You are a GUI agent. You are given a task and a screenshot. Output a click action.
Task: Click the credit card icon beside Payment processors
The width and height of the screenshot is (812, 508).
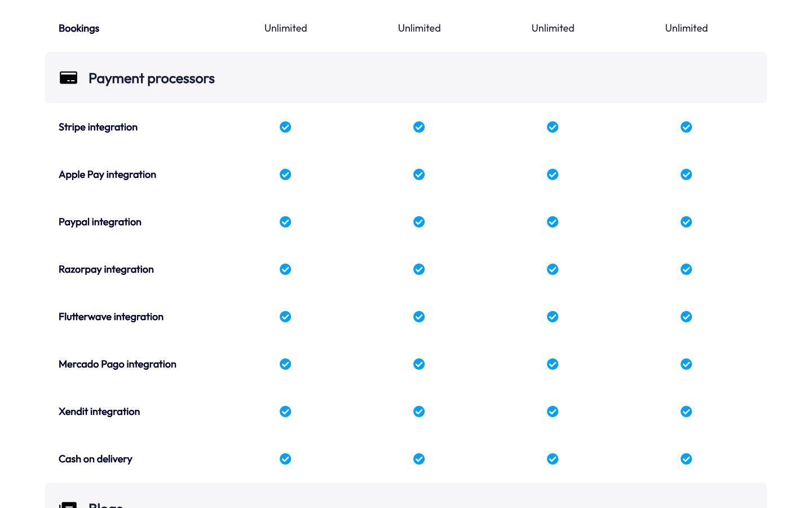point(68,78)
